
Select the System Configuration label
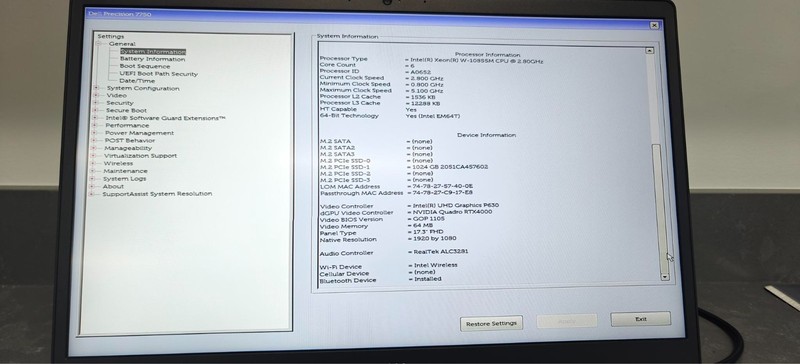143,88
